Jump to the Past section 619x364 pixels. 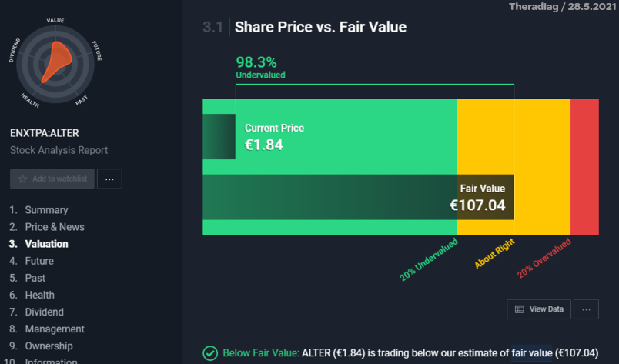pos(35,278)
